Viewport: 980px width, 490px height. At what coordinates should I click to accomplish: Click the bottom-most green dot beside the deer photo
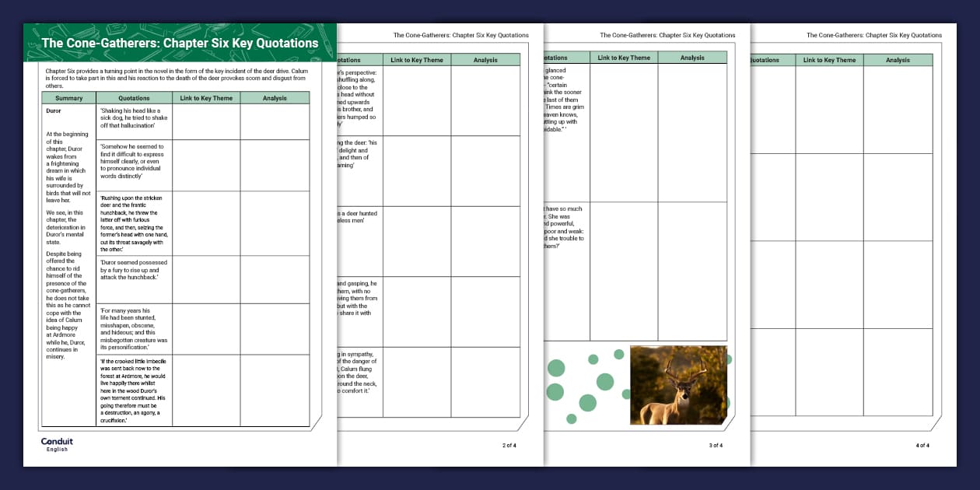[x=572, y=418]
